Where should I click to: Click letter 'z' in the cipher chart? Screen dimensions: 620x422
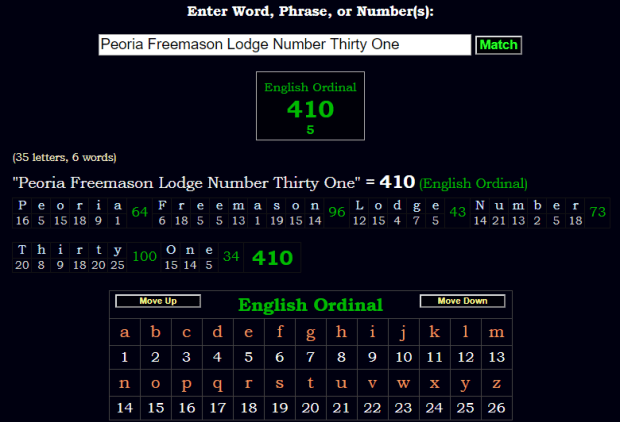pyautogui.click(x=497, y=383)
